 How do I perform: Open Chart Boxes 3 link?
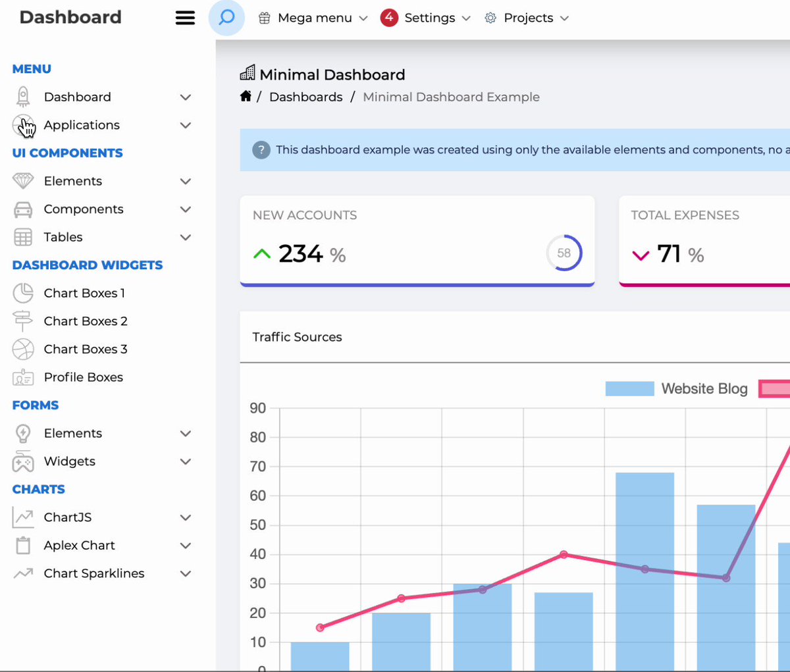click(86, 349)
